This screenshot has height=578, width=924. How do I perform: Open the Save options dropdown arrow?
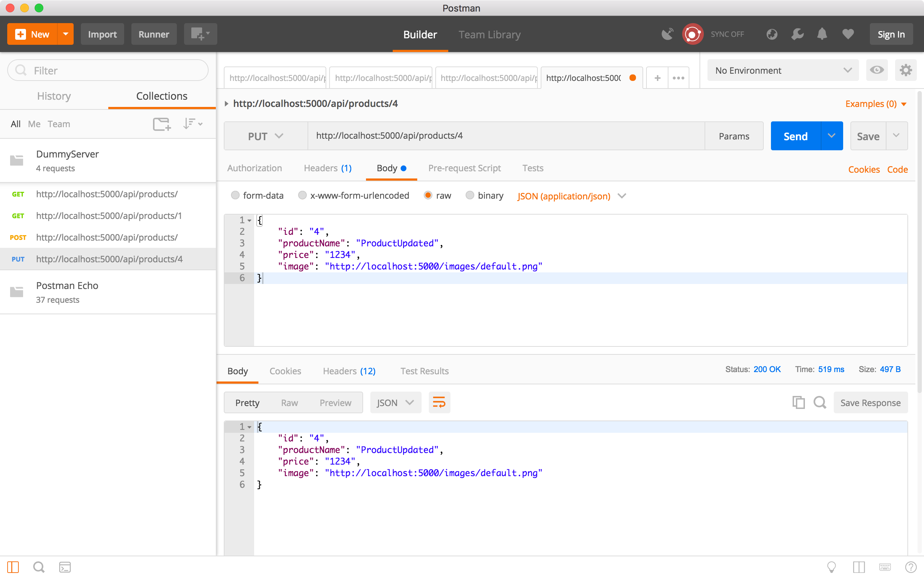(897, 136)
